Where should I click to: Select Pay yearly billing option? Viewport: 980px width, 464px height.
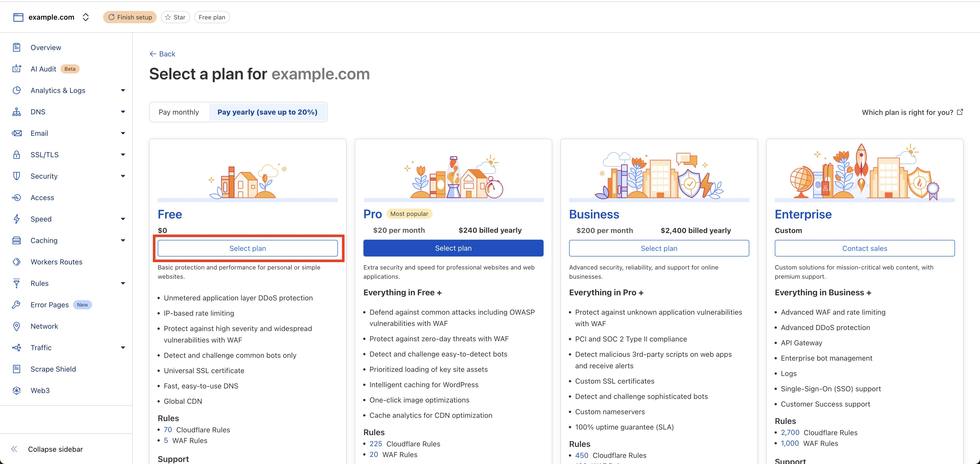click(x=267, y=112)
